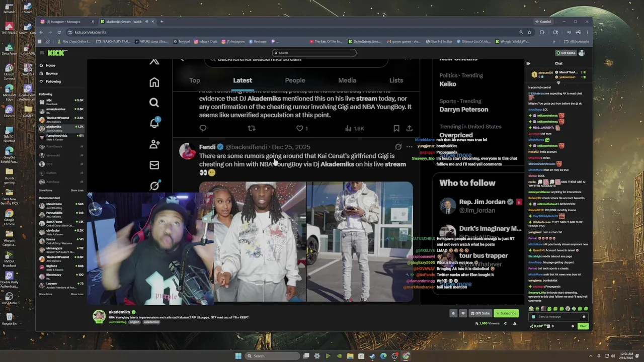The height and width of the screenshot is (362, 644).
Task: Click the X home icon in the stream
Action: (x=154, y=82)
